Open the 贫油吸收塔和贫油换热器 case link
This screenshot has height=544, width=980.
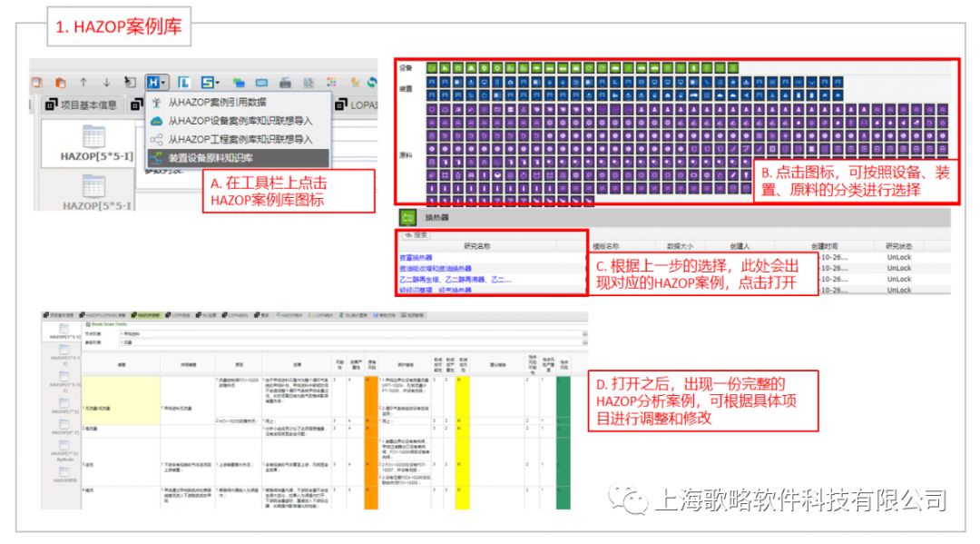pos(436,268)
